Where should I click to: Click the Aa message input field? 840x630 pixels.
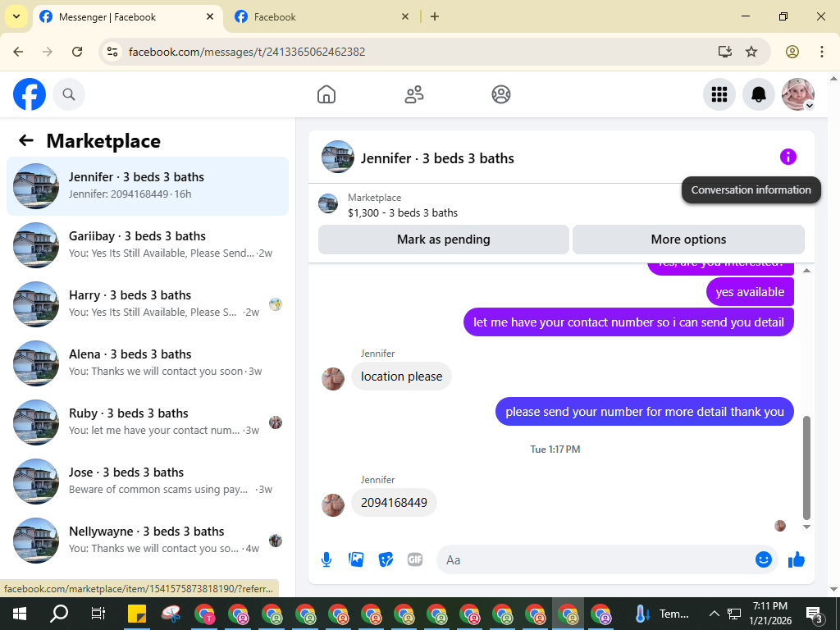click(x=595, y=559)
